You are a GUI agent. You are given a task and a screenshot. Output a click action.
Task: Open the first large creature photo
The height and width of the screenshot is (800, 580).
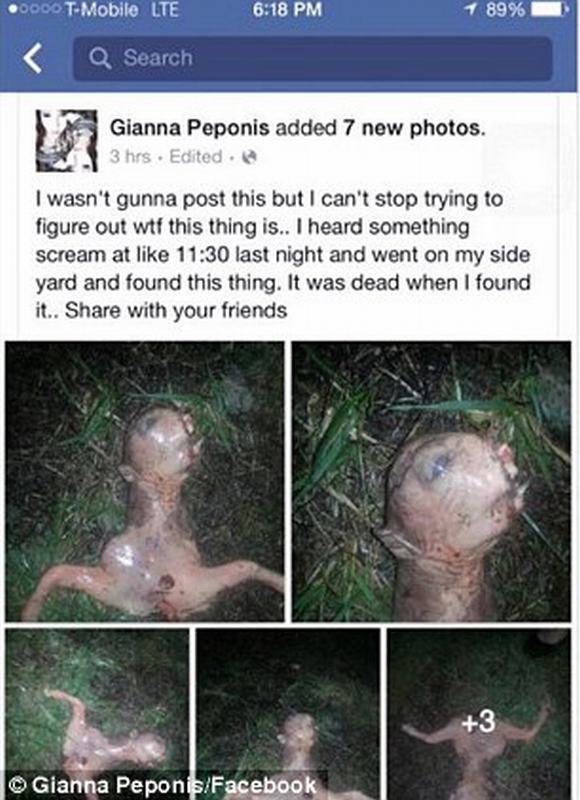[145, 481]
